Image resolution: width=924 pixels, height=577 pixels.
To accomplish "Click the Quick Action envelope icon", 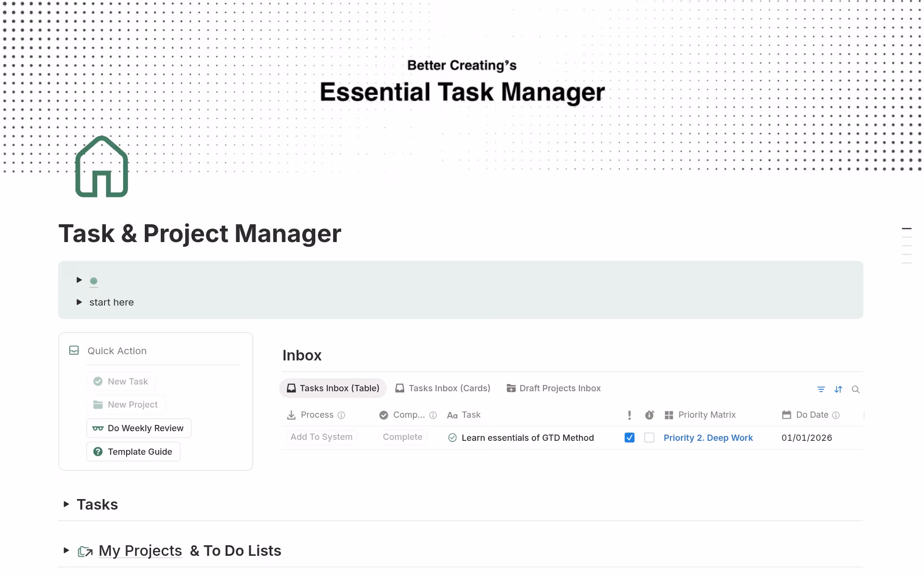I will [74, 350].
